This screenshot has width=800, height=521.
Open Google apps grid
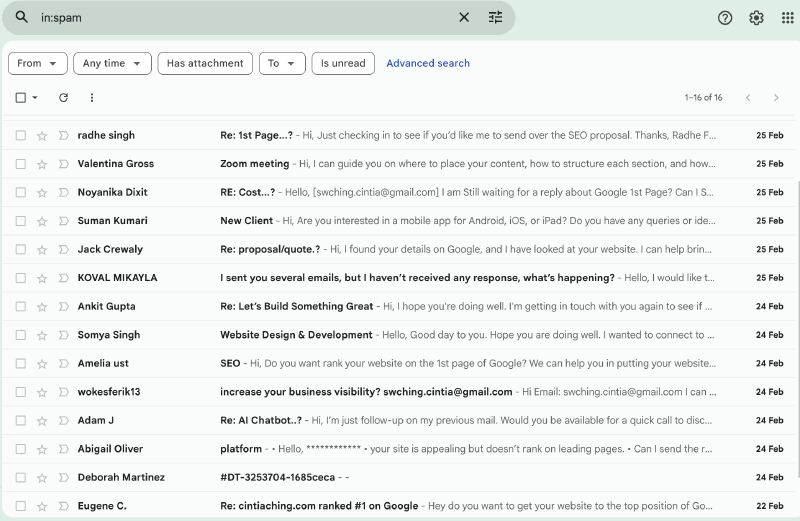click(x=788, y=18)
